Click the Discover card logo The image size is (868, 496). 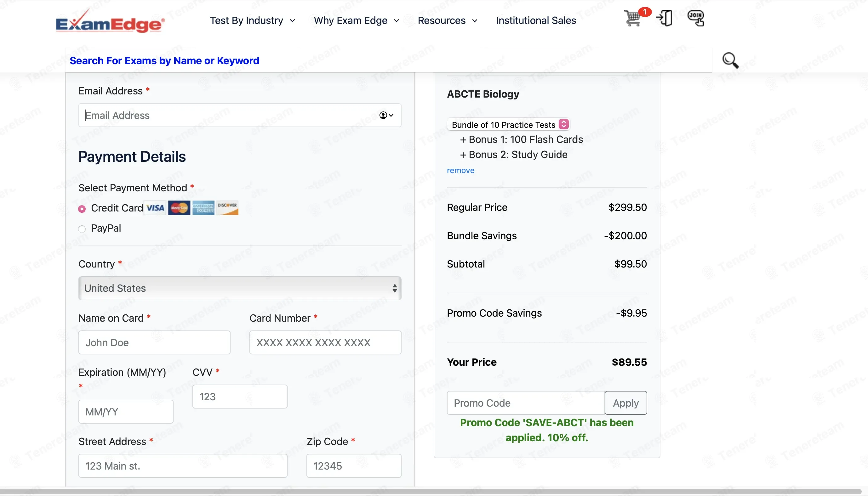pos(227,208)
